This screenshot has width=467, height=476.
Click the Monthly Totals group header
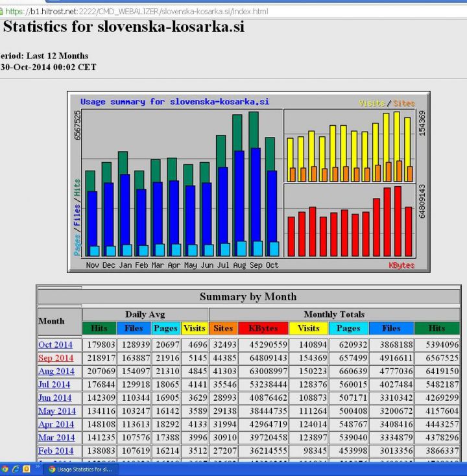tap(334, 315)
